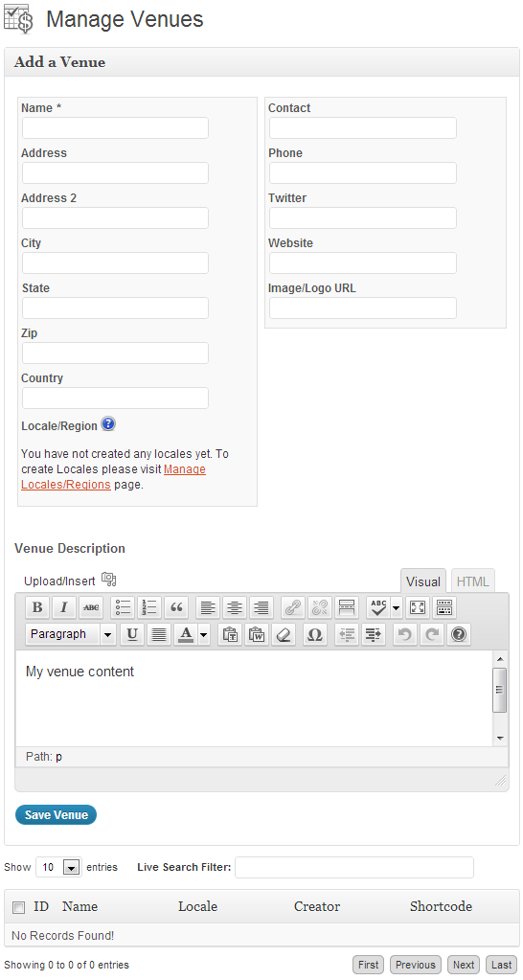523x980 pixels.
Task: Switch to the HTML editor tab
Action: (x=472, y=581)
